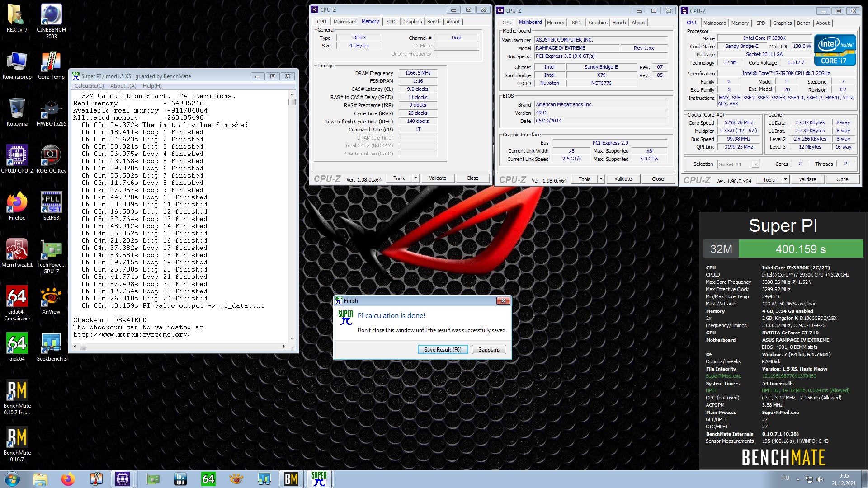
Task: Open File Explorer from the taskbar
Action: pos(40,479)
